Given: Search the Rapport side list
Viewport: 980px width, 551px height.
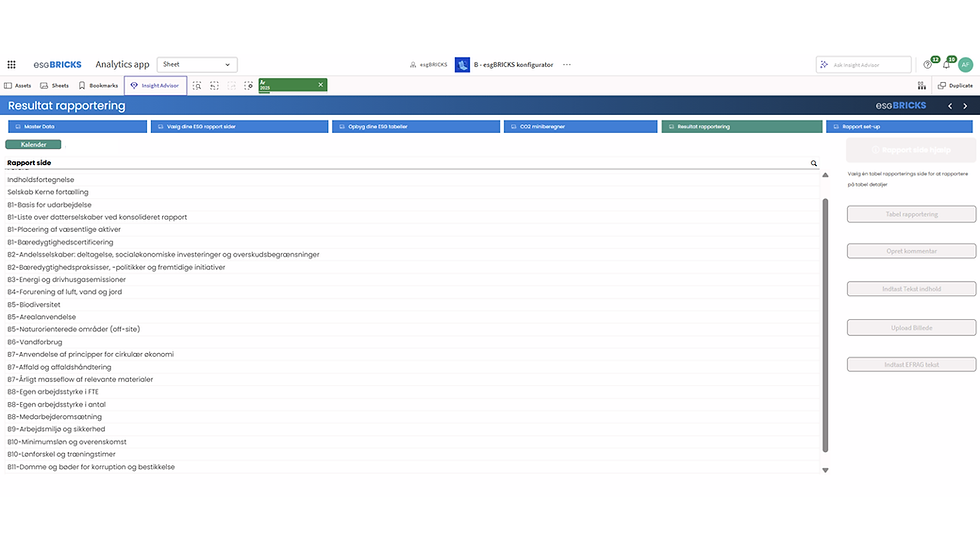Looking at the screenshot, I should (x=814, y=163).
